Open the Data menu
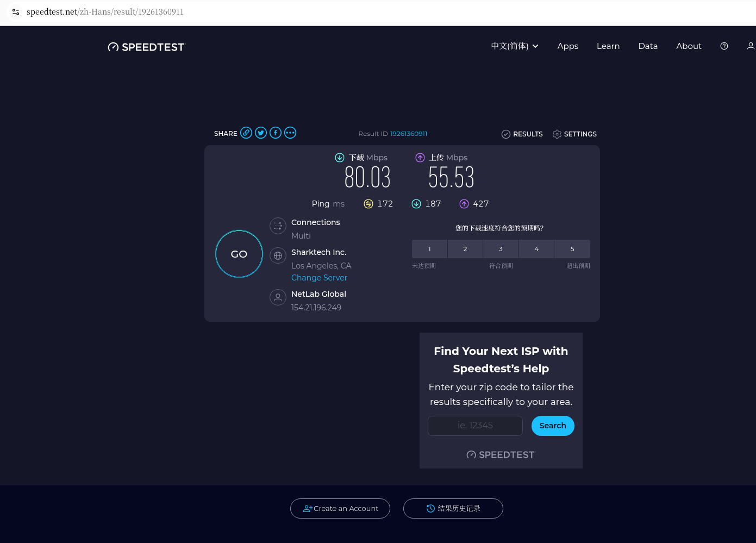This screenshot has width=756, height=543. tap(648, 46)
